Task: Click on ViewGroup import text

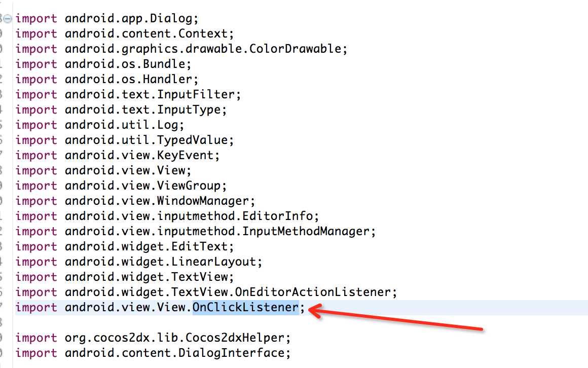Action: point(196,186)
